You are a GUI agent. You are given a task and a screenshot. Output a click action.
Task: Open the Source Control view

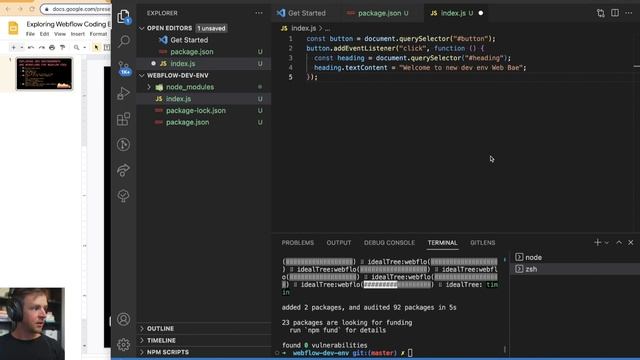click(x=124, y=68)
